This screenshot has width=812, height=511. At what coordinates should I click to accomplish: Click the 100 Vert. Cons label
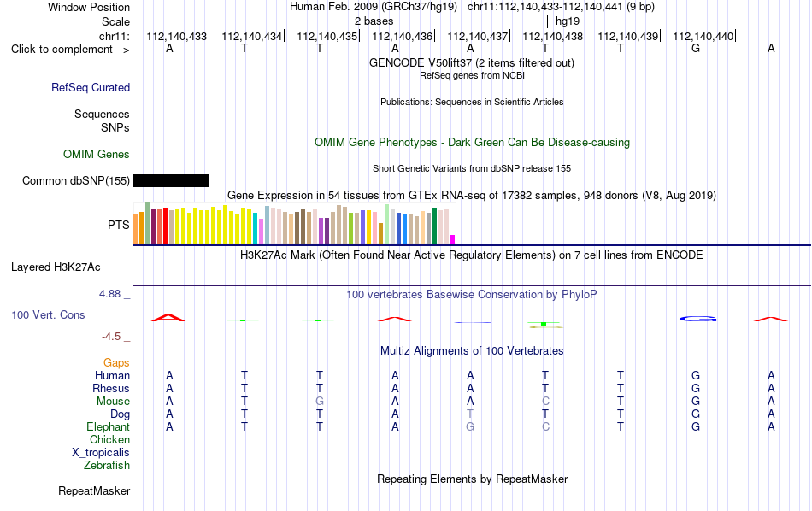48,314
